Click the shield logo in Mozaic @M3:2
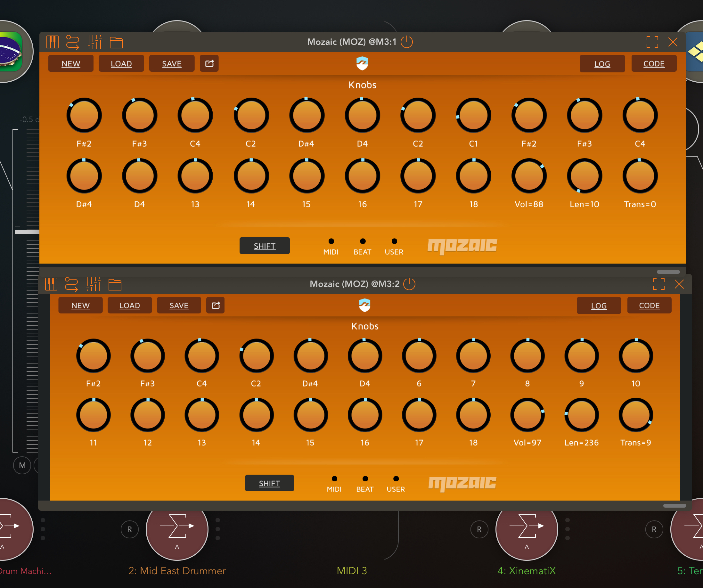The height and width of the screenshot is (588, 703). 364,305
